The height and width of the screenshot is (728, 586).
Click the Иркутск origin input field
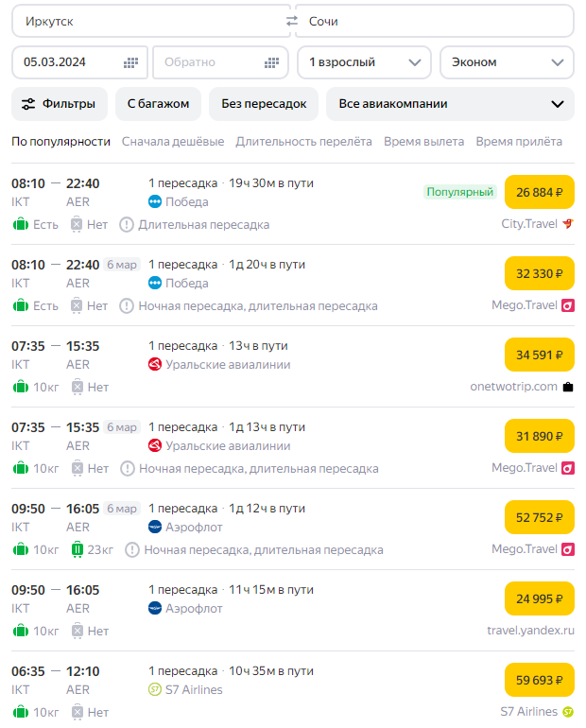pos(149,21)
